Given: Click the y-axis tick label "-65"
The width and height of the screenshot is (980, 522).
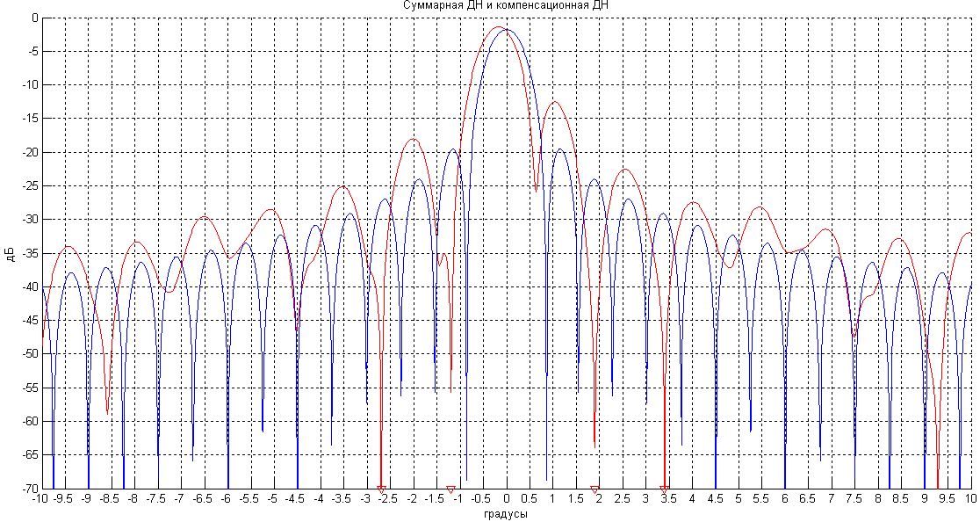Looking at the screenshot, I should [x=31, y=455].
